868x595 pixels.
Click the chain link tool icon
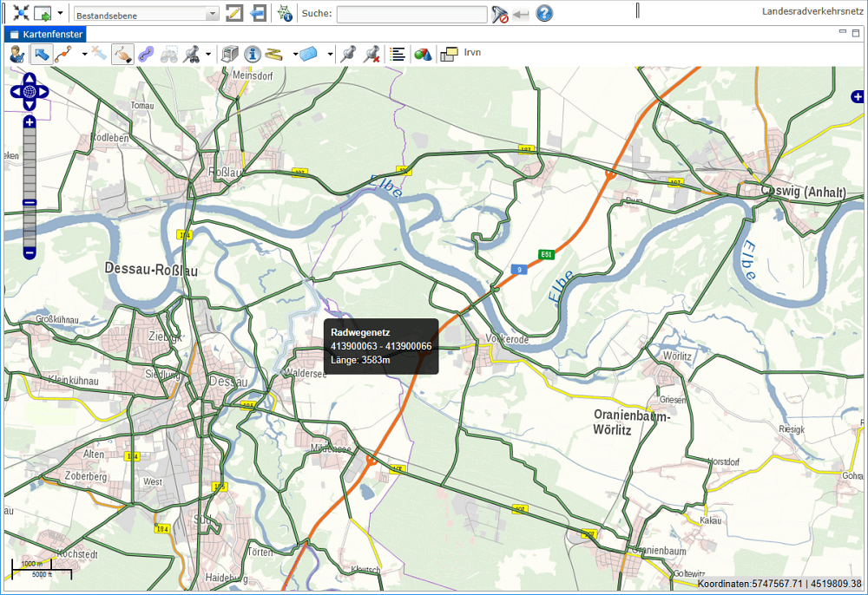(x=146, y=54)
